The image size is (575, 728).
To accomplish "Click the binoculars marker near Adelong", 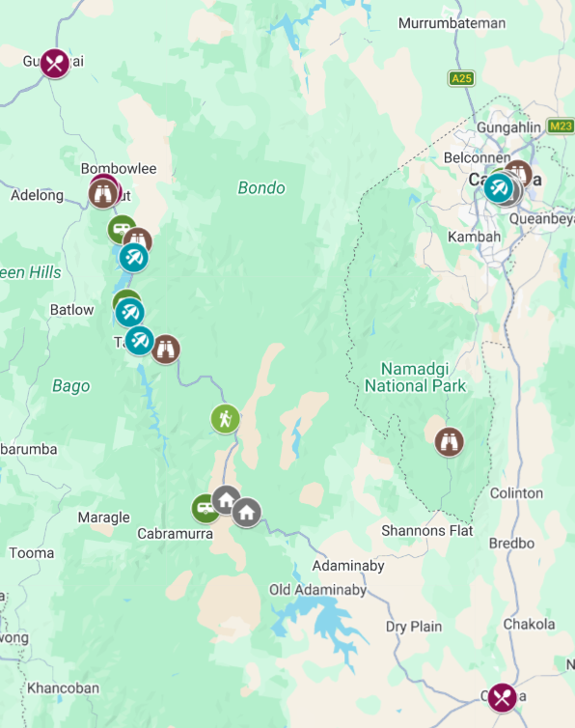I will (103, 194).
